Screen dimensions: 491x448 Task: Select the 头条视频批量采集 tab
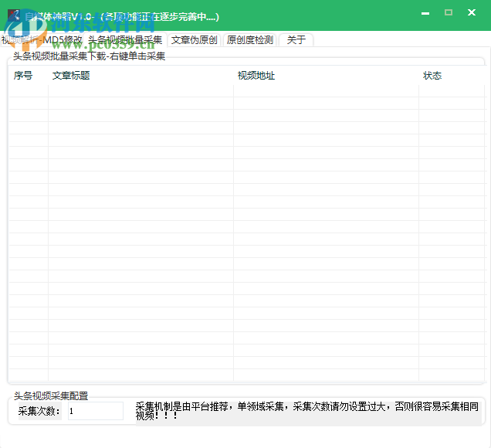coord(125,39)
